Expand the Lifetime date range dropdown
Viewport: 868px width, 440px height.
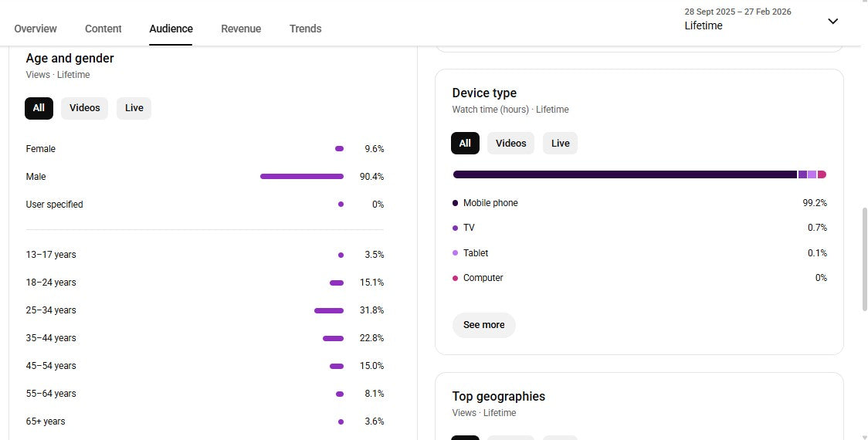point(737,20)
